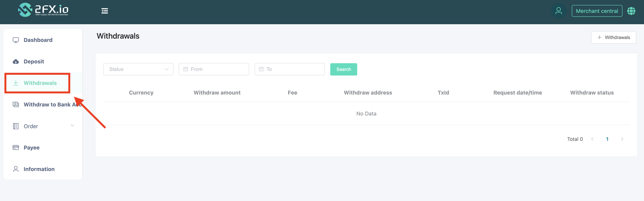Click the Search button
Viewport: 644px width, 201px height.
344,69
